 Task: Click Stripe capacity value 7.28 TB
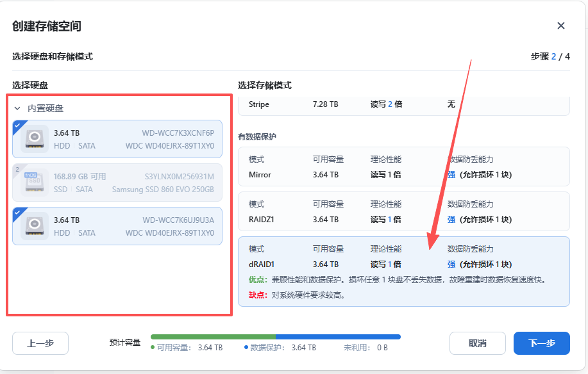click(x=326, y=104)
